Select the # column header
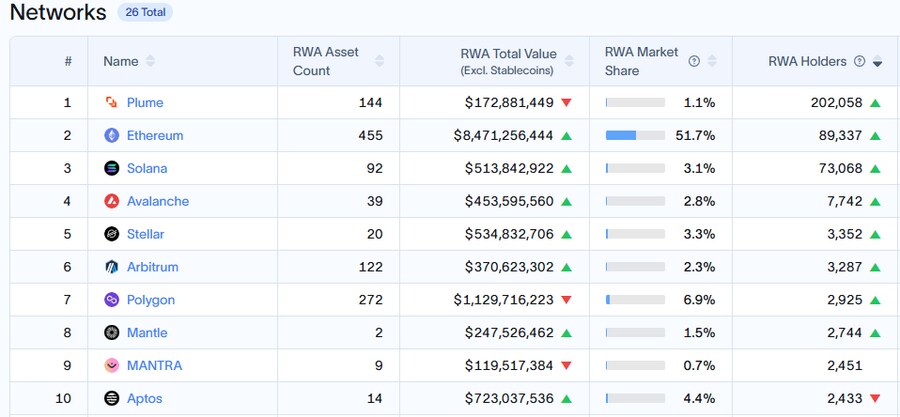 [x=68, y=61]
